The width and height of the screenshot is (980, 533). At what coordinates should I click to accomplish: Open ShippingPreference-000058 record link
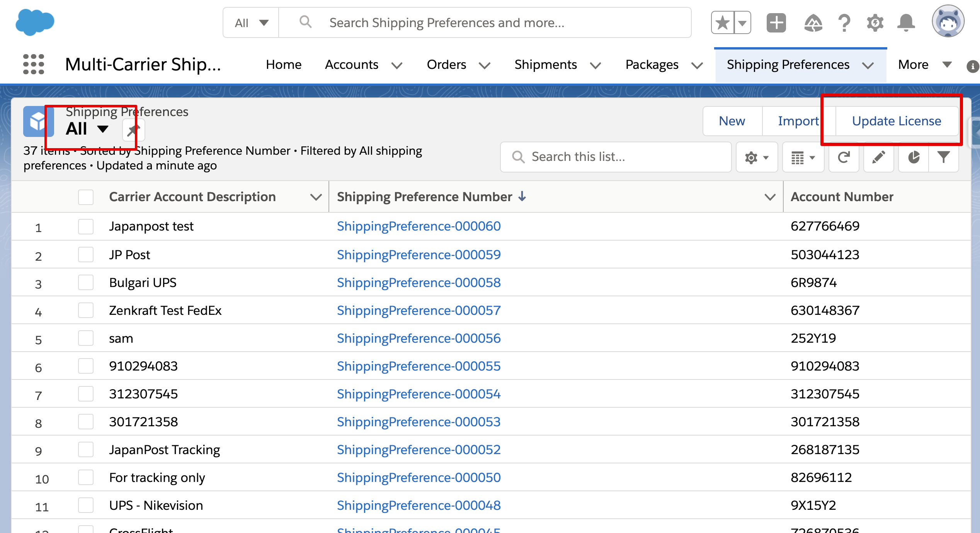pos(419,283)
